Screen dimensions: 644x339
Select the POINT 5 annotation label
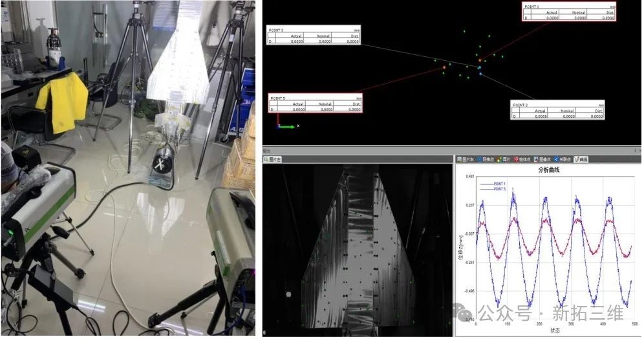point(316,103)
